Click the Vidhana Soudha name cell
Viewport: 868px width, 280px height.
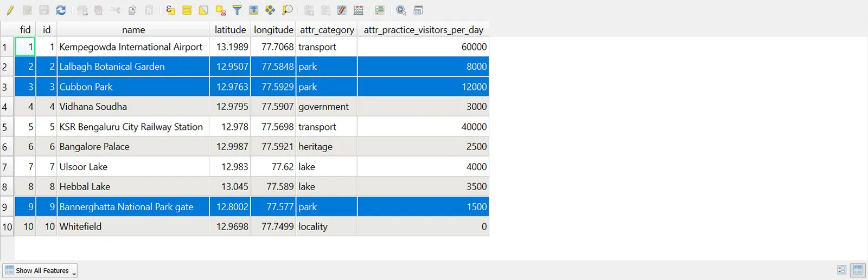pyautogui.click(x=133, y=107)
